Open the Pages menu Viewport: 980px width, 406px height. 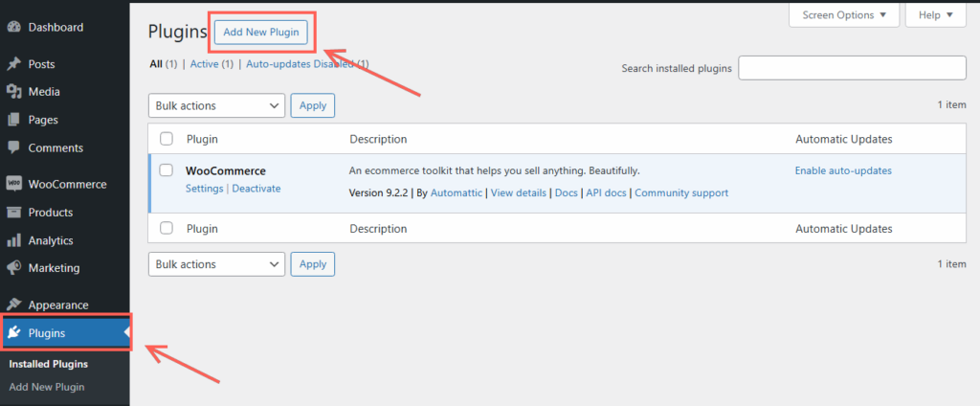tap(43, 120)
